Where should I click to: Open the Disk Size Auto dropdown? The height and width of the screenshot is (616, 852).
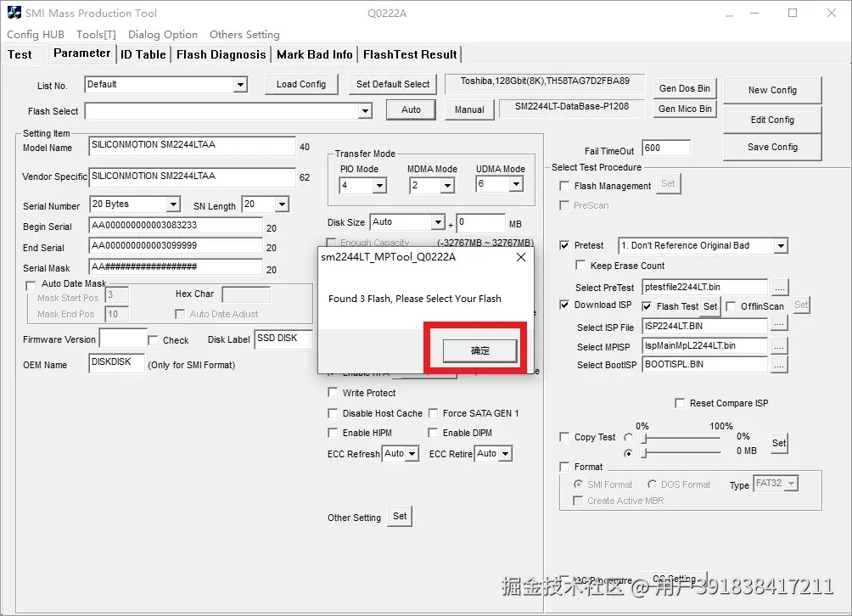pos(439,222)
